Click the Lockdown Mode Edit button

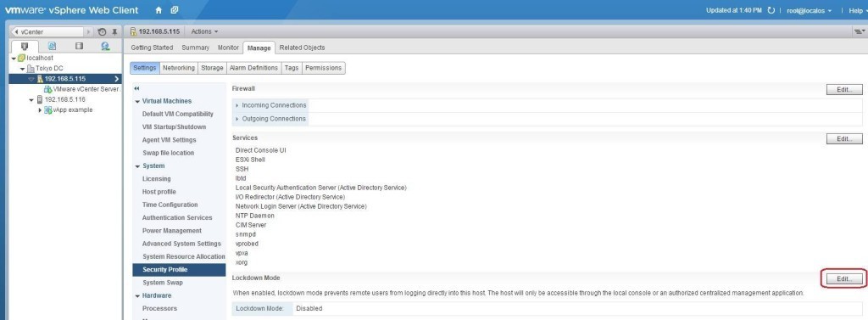(x=843, y=279)
